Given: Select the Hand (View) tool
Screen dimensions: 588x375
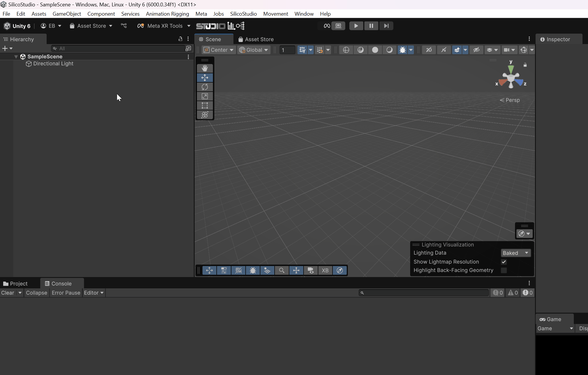Looking at the screenshot, I should [x=205, y=68].
